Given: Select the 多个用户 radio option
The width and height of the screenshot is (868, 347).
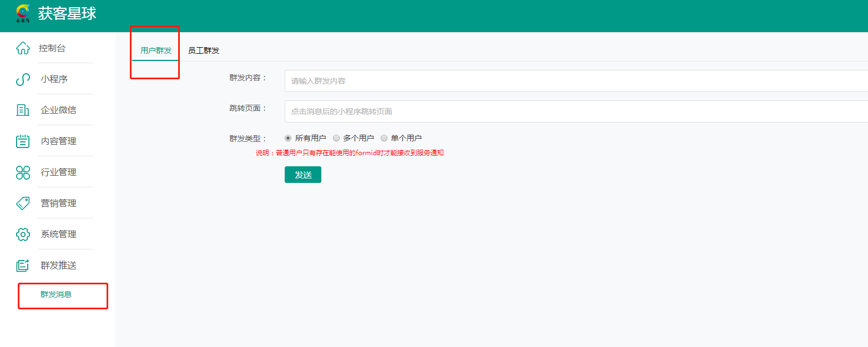Looking at the screenshot, I should (x=336, y=138).
